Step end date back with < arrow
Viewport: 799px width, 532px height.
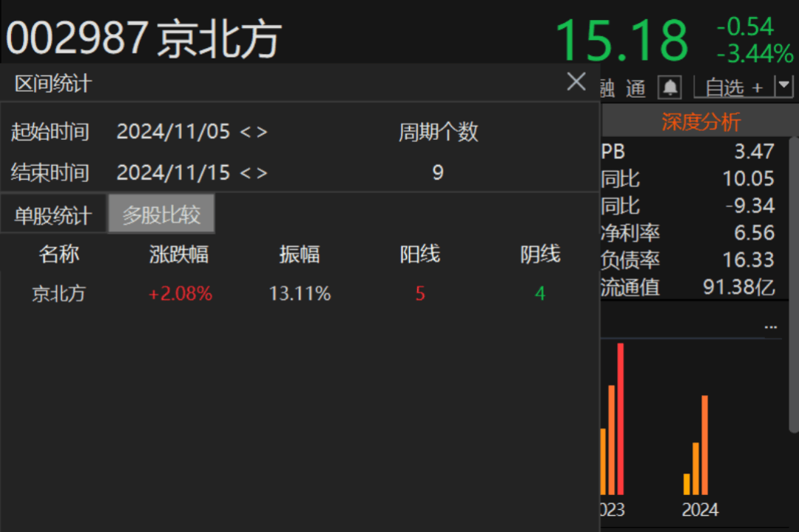click(x=245, y=173)
